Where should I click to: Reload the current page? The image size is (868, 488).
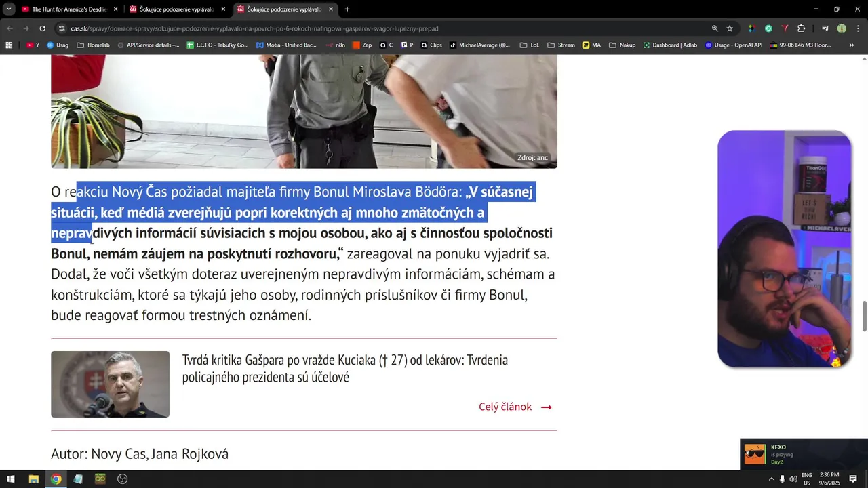(x=42, y=28)
